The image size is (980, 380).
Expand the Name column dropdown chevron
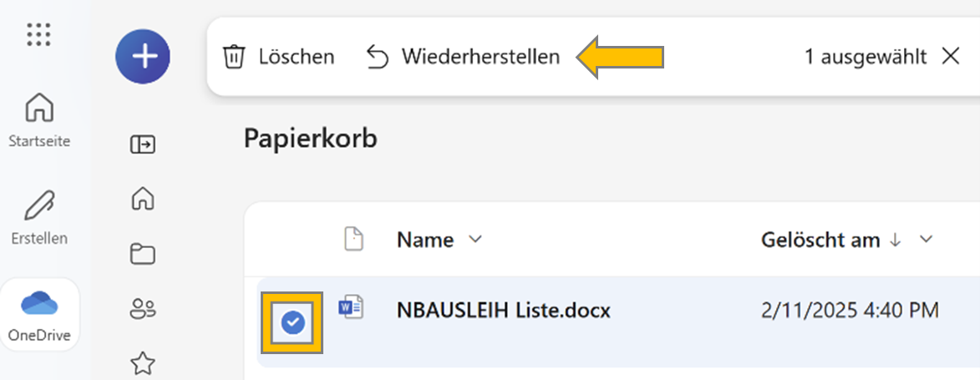point(475,240)
